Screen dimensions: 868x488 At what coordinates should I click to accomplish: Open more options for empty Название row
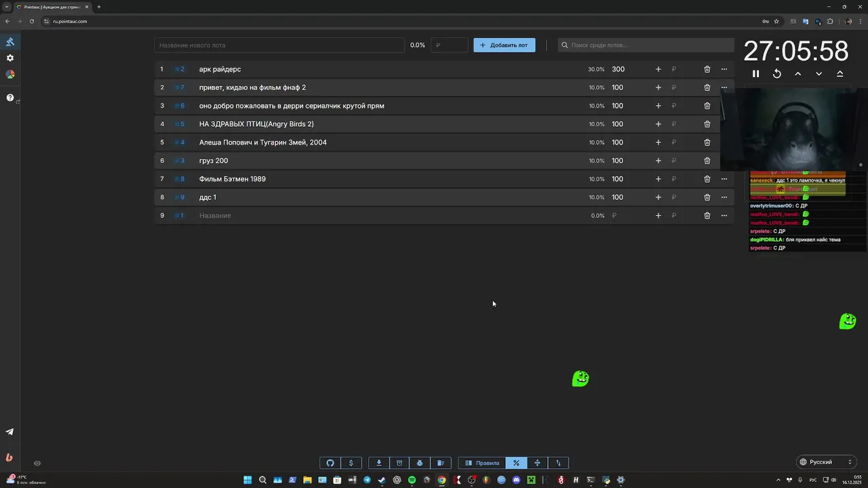[x=724, y=216]
